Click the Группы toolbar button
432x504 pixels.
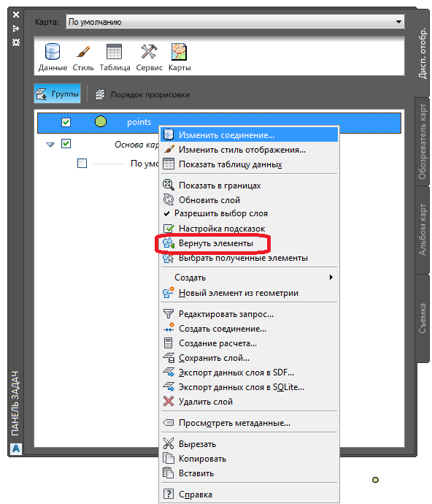pyautogui.click(x=57, y=93)
